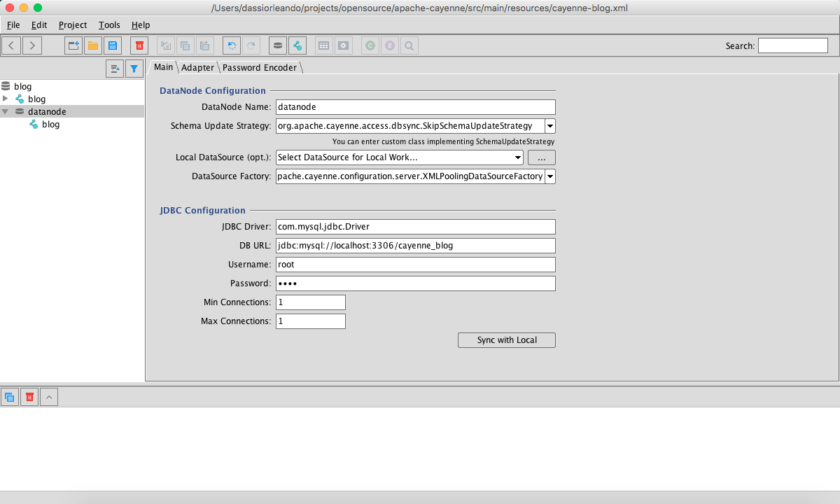Click the Copy toolbar icon

tap(185, 45)
